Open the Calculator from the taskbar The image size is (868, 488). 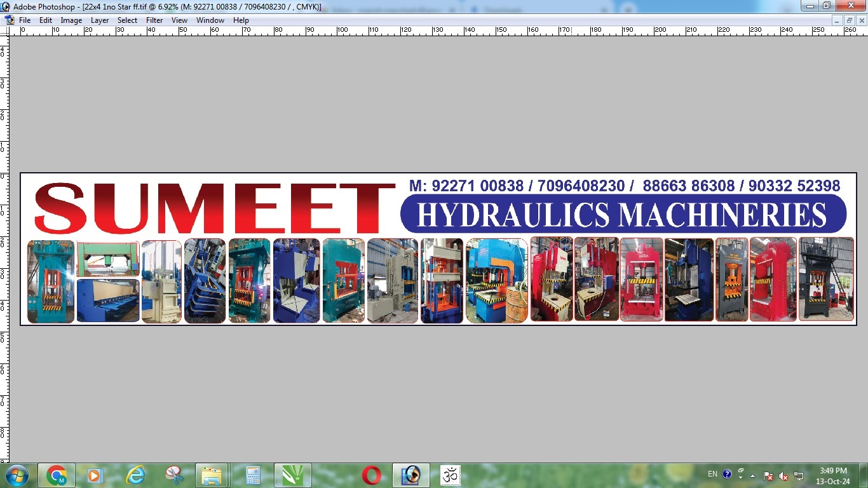pos(254,475)
